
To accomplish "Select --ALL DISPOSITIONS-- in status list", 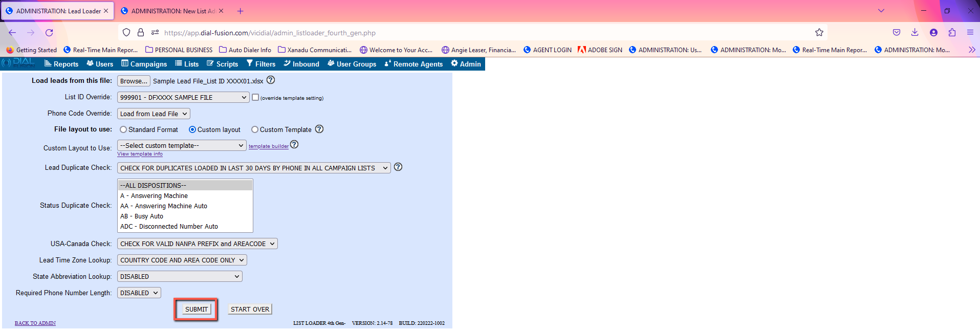I will tap(185, 185).
